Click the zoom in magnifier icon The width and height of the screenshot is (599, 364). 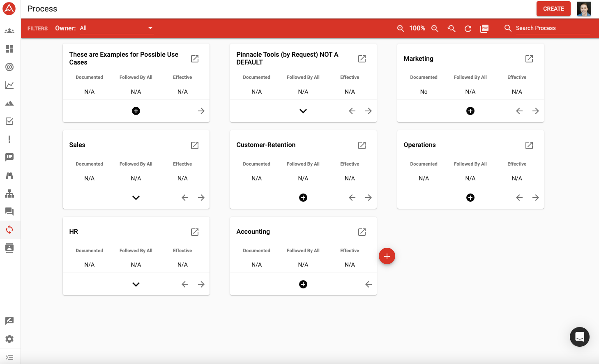[x=435, y=28]
